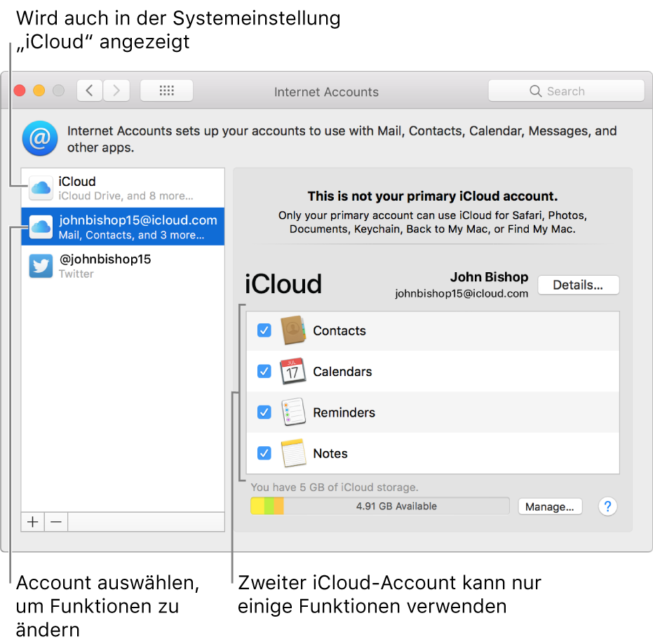653x644 pixels.
Task: Click the blue @ Internet Accounts icon
Action: tap(40, 138)
